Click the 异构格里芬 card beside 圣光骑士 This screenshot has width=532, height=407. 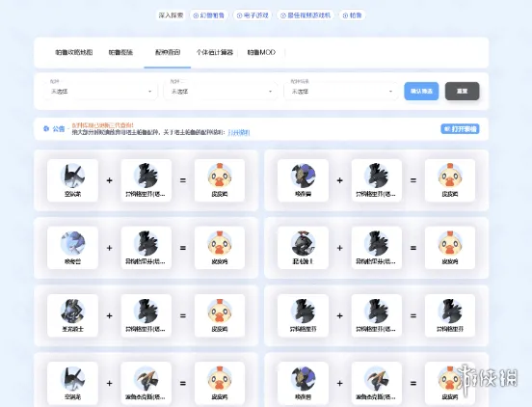tap(146, 315)
